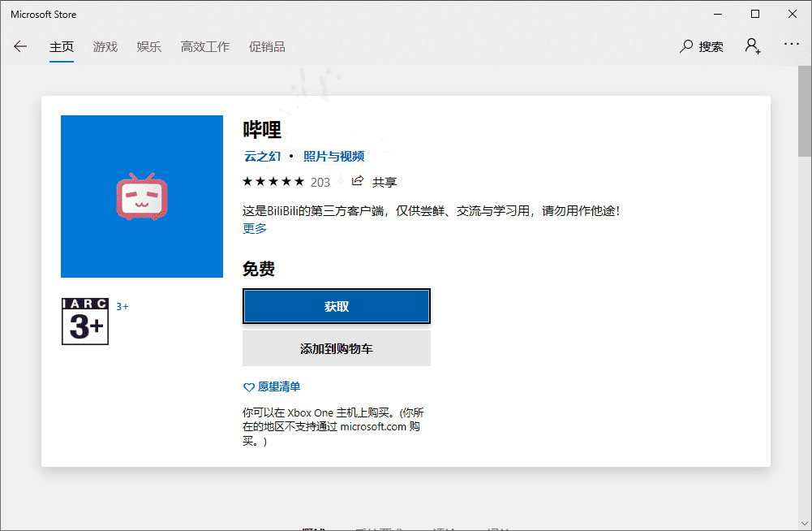The image size is (812, 531).
Task: Click the five-star rating display
Action: pyautogui.click(x=273, y=181)
